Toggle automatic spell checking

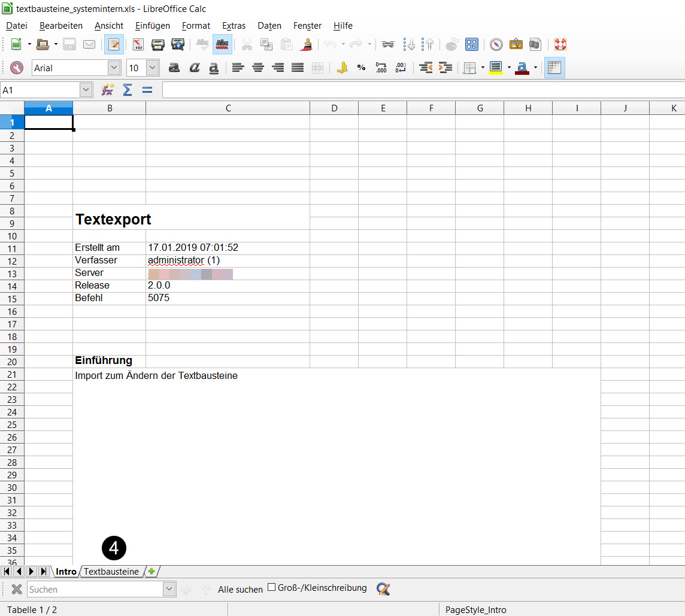click(222, 44)
